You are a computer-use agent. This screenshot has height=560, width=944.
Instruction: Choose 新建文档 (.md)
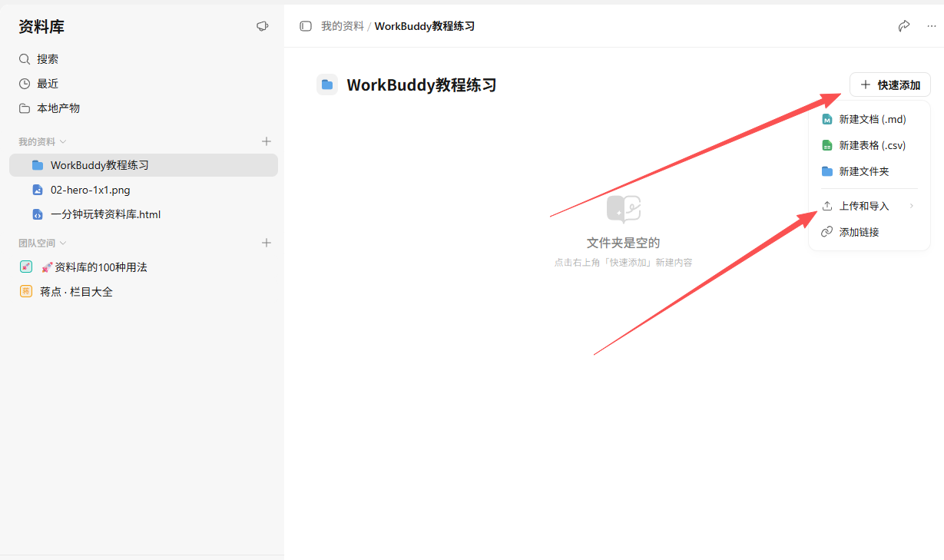click(x=869, y=120)
